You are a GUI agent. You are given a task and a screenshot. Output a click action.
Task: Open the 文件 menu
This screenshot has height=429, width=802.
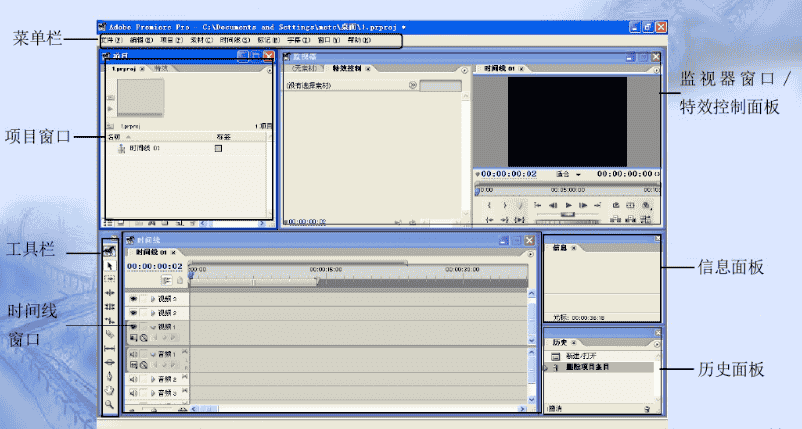point(107,40)
